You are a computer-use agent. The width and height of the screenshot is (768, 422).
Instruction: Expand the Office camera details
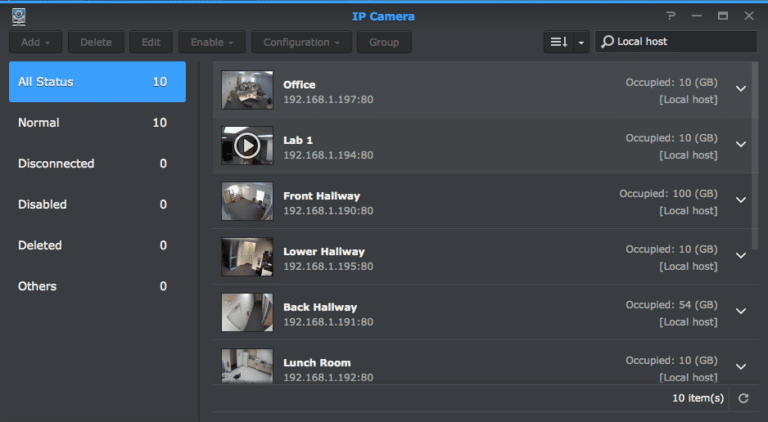[x=741, y=89]
